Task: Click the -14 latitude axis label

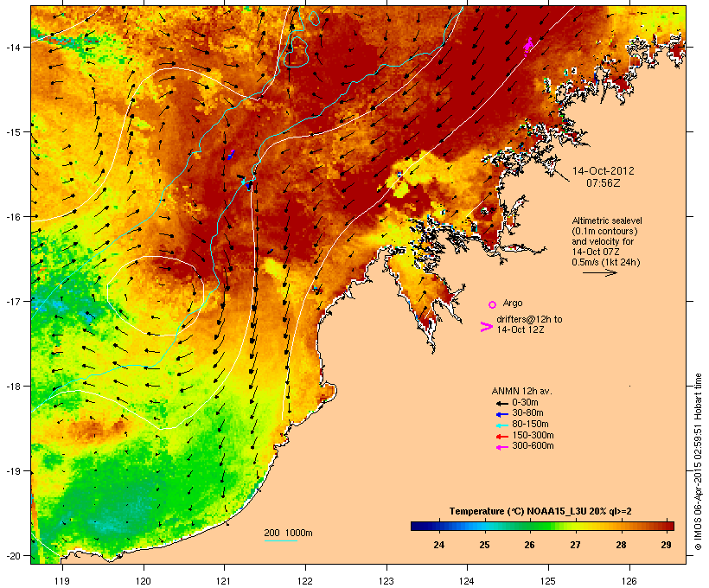Action: click(x=12, y=47)
